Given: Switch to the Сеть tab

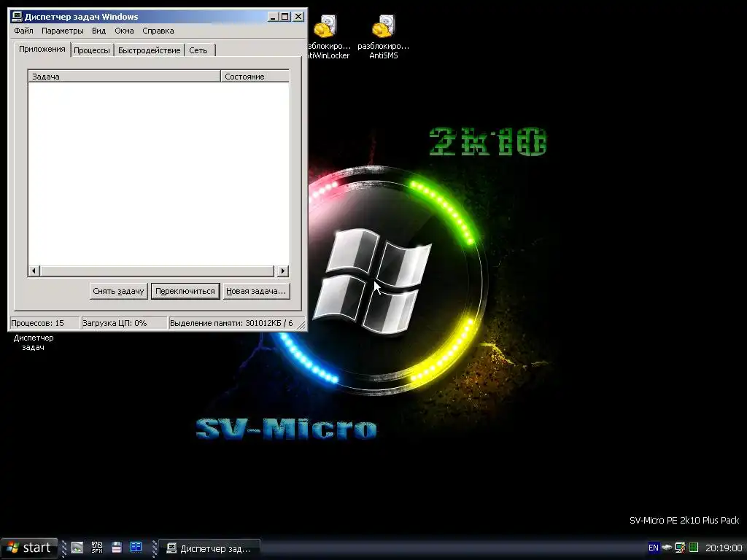Looking at the screenshot, I should 198,50.
